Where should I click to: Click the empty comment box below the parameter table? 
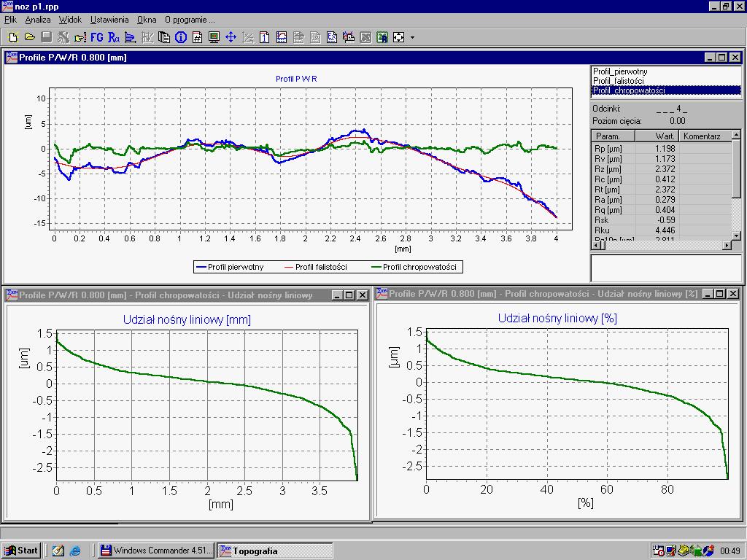[x=666, y=268]
